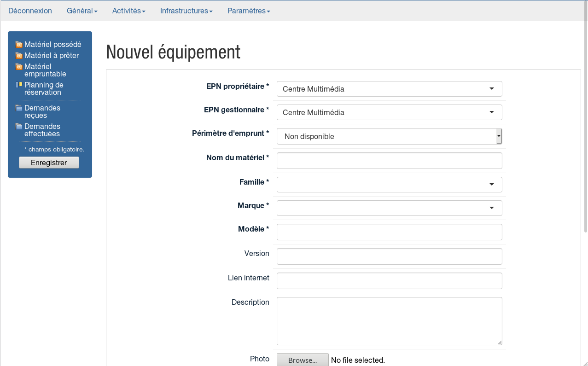Open the Famille dropdown list
Screen dimensions: 588x366
(x=389, y=184)
